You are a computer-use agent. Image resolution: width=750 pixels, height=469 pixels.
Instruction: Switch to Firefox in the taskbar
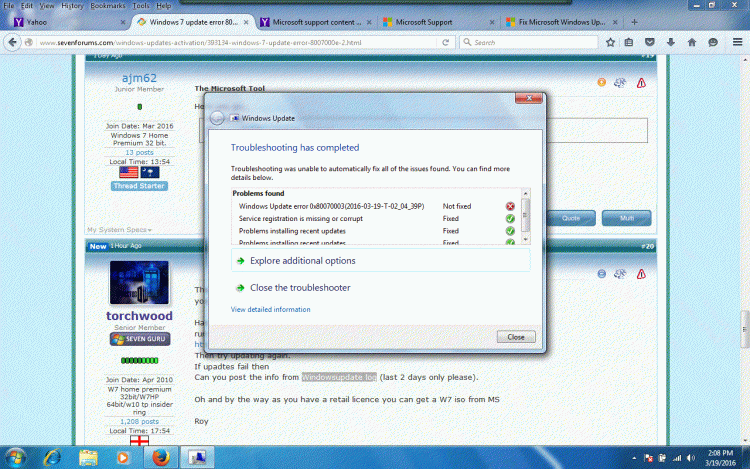161,458
